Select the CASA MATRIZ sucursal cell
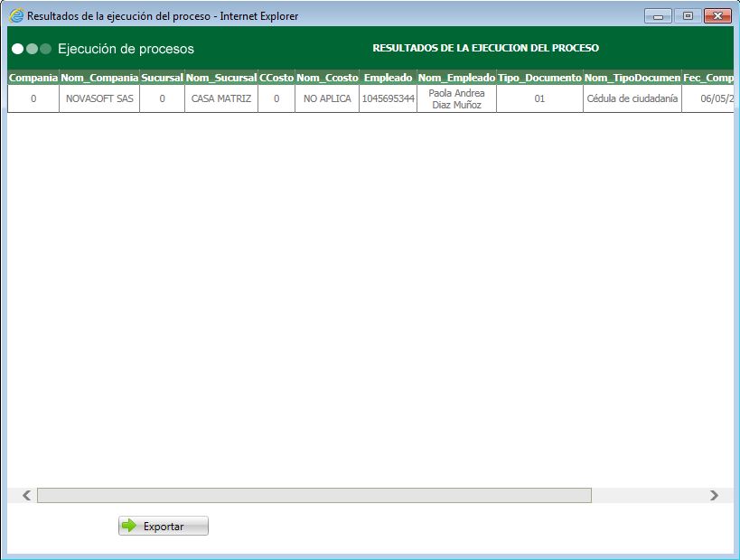Screen dimensions: 740x560 [222, 99]
